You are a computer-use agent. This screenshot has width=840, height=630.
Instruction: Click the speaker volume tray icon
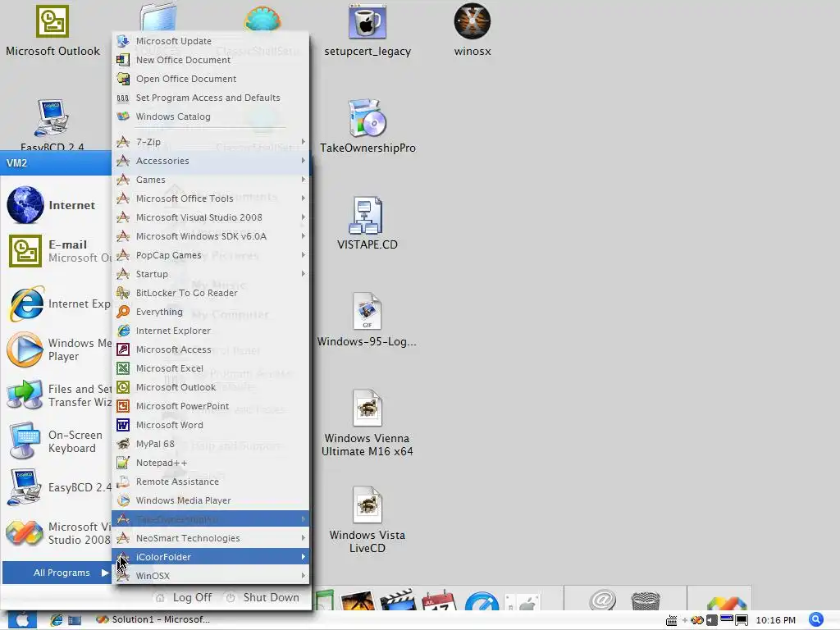[711, 620]
